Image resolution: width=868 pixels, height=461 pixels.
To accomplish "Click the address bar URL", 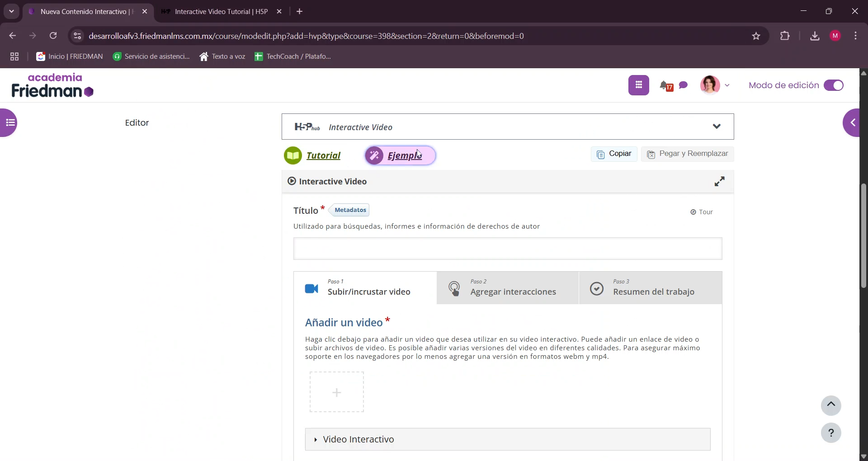I will 306,36.
